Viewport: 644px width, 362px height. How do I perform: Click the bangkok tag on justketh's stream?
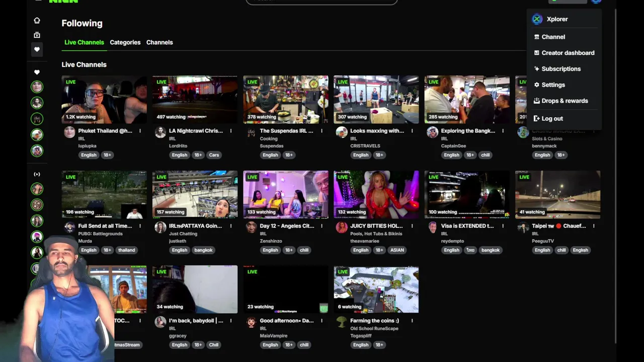[x=203, y=250]
